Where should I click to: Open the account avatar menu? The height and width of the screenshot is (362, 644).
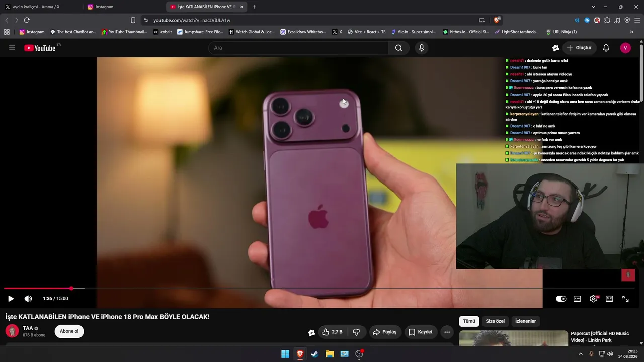tap(625, 48)
